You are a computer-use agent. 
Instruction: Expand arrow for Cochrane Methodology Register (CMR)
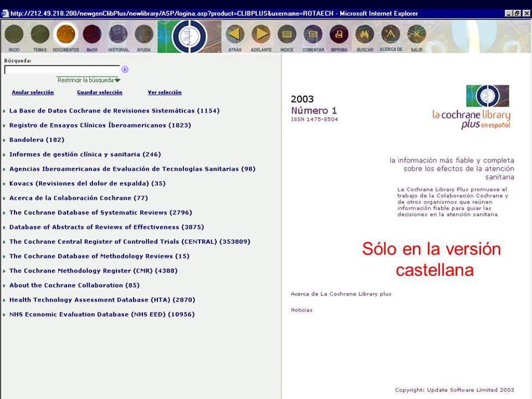pos(4,272)
